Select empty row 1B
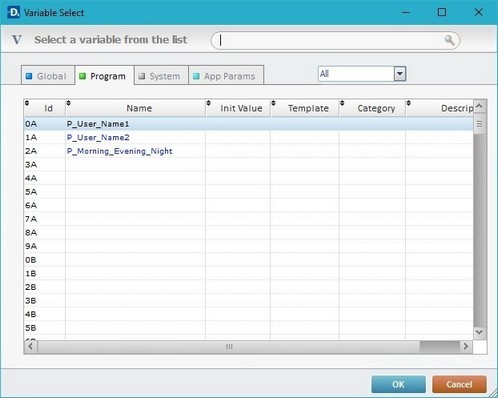Image resolution: width=498 pixels, height=398 pixels. click(x=248, y=273)
